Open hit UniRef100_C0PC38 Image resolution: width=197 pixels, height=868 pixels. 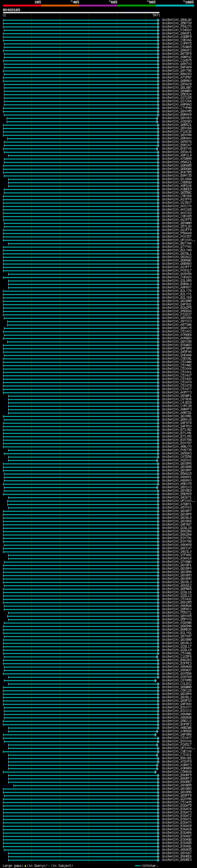coord(176,406)
